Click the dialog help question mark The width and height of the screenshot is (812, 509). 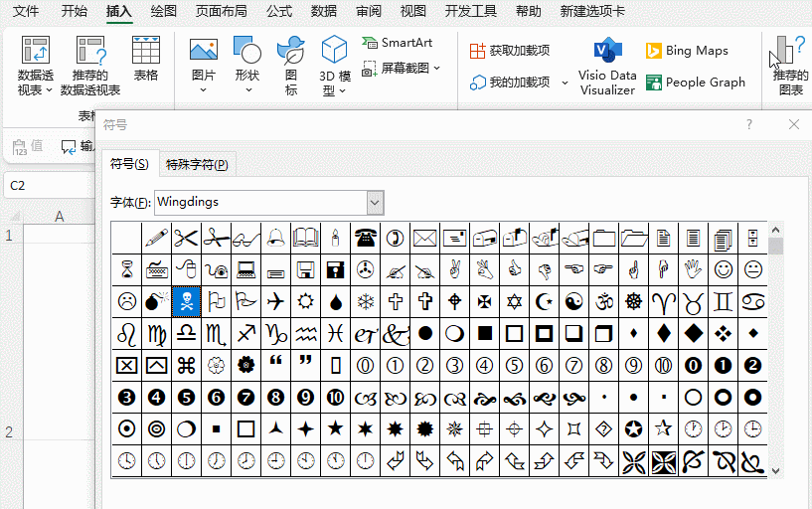[x=749, y=124]
